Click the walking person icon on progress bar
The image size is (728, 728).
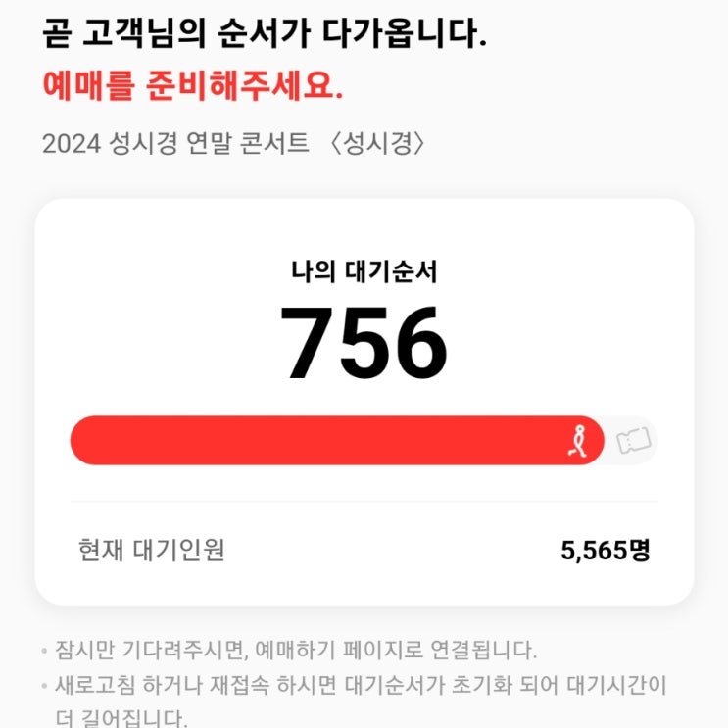coord(578,441)
